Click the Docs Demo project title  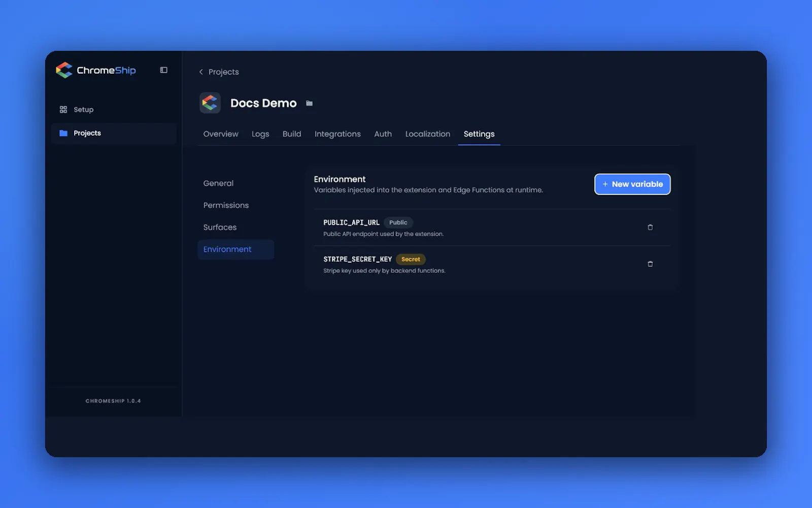click(263, 103)
